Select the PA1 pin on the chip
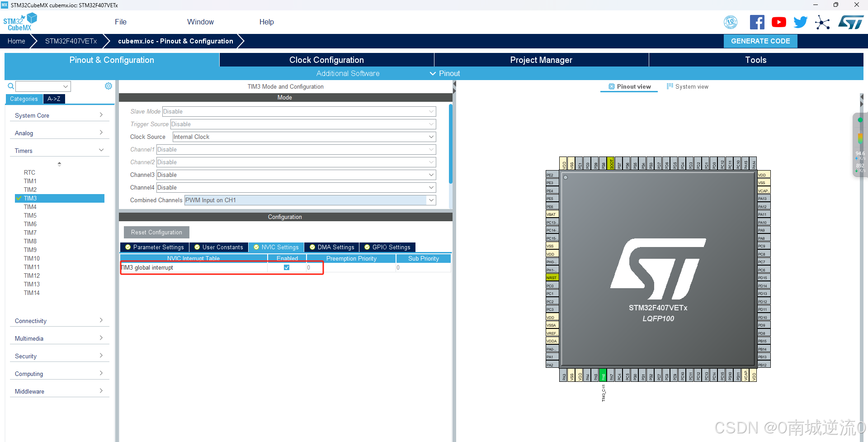The width and height of the screenshot is (868, 442). pyautogui.click(x=552, y=357)
